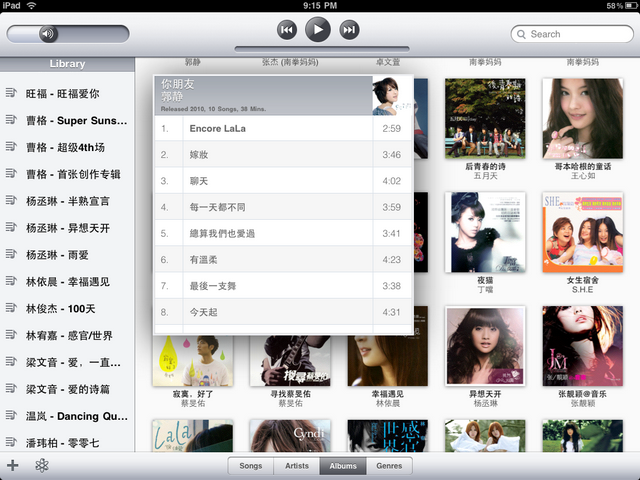Open playlist 曹格 - 首张创作专辑
Screen dimensions: 640x480
coord(67,174)
